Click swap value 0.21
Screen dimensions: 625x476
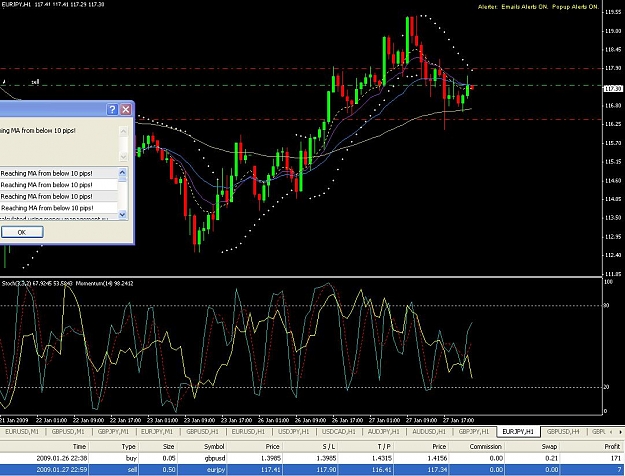click(551, 458)
